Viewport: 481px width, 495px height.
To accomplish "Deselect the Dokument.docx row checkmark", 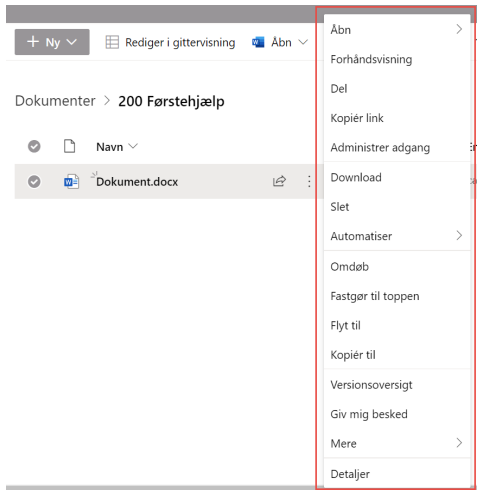I will 34,182.
